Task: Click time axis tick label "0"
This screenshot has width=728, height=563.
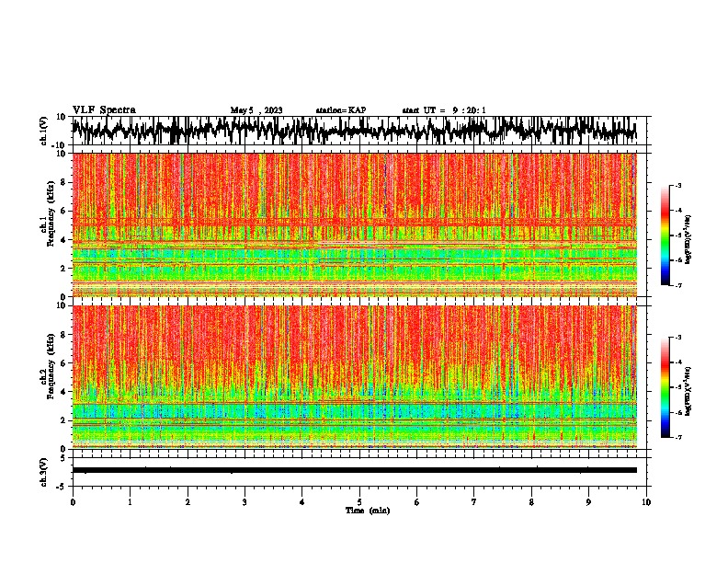Action: click(x=73, y=502)
